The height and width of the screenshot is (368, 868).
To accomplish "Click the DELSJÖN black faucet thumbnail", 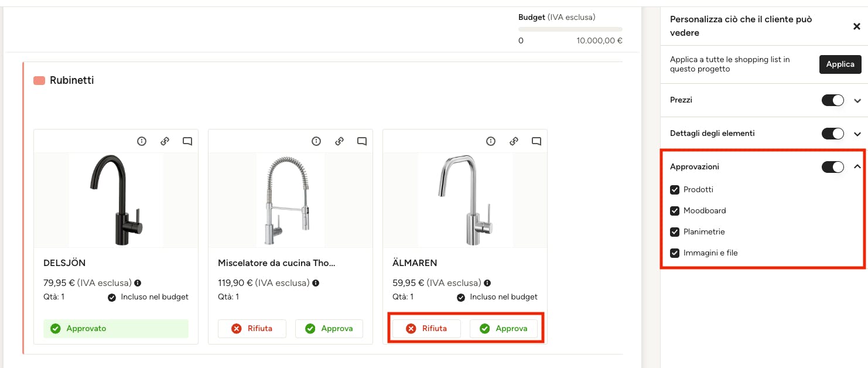I will coord(116,200).
